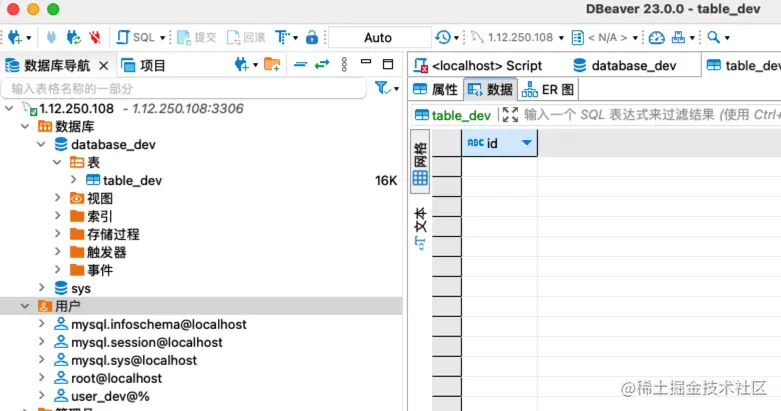
Task: Switch to <localhost> Script editor tab
Action: pyautogui.click(x=478, y=65)
